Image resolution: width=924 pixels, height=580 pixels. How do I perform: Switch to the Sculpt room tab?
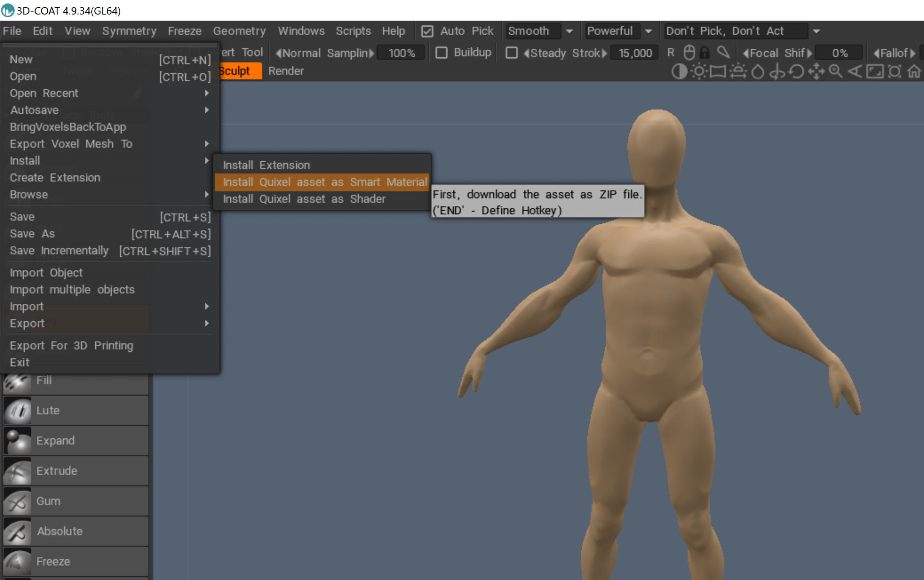pos(240,71)
